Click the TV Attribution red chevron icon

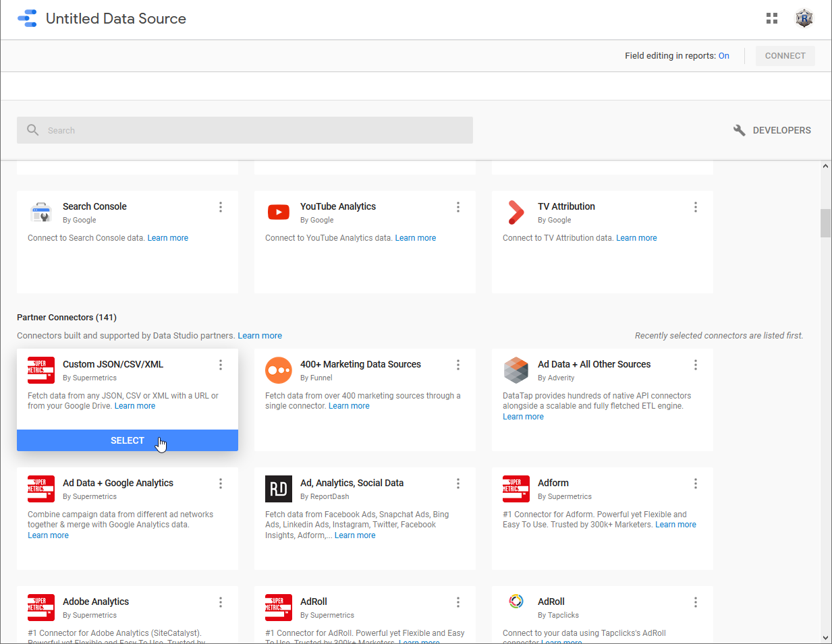click(516, 212)
